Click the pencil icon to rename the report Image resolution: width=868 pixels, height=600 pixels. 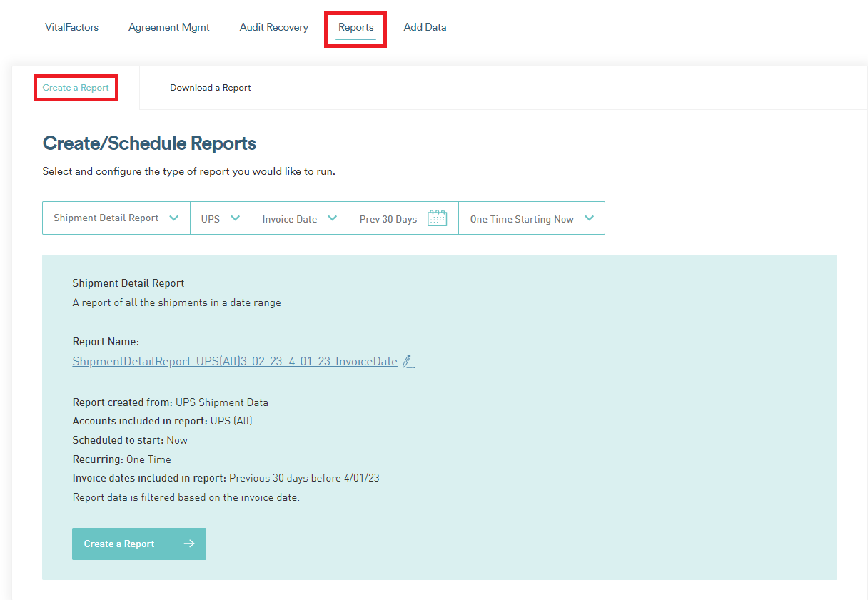click(x=408, y=362)
